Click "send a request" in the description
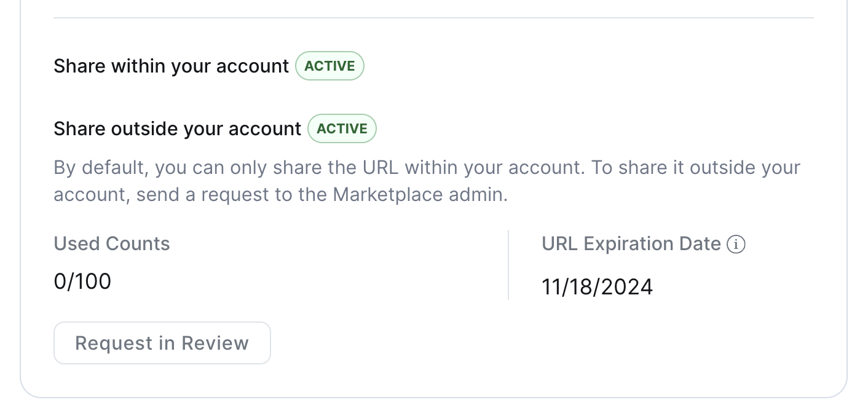 (202, 195)
